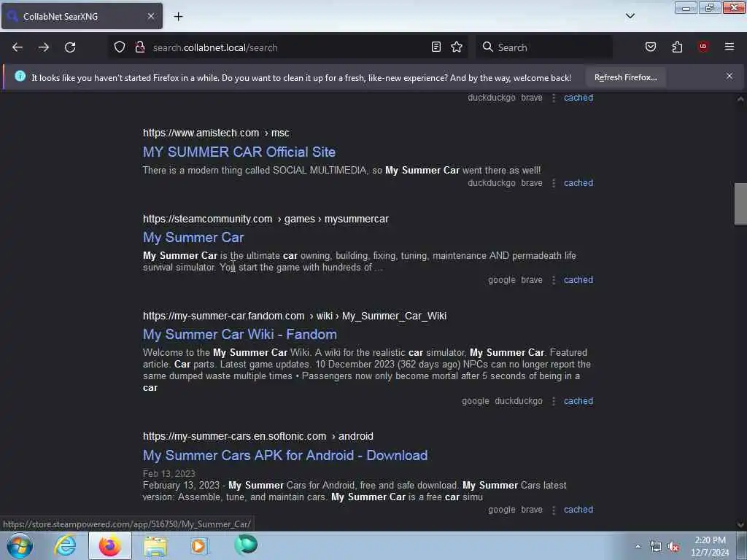Reload the current search page
Screen dimensions: 747x560
[70, 47]
